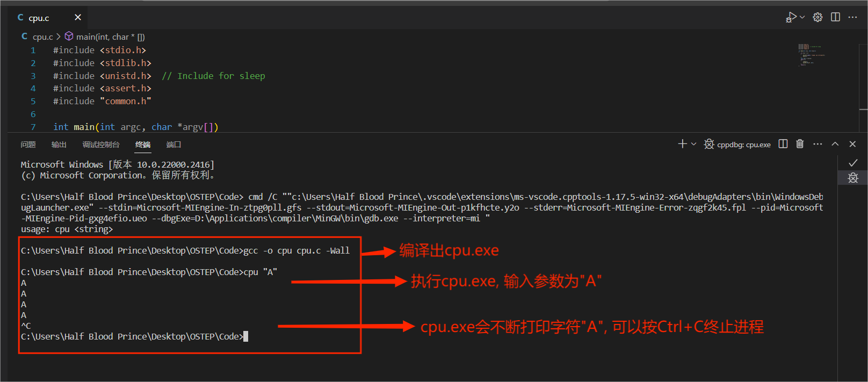Open the run/debug dropdown arrow
The width and height of the screenshot is (868, 382).
click(x=802, y=17)
